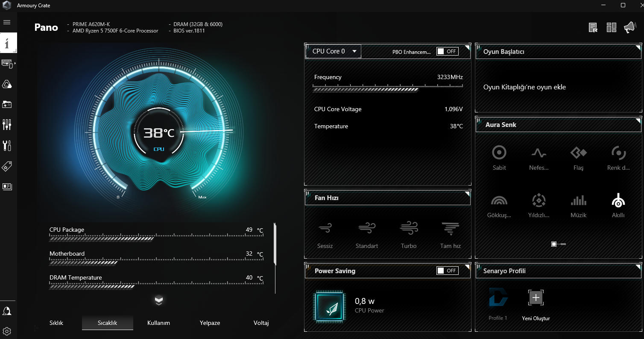Click the DRAM Temperature bar
Viewport: 644px width, 339px height.
pyautogui.click(x=156, y=286)
